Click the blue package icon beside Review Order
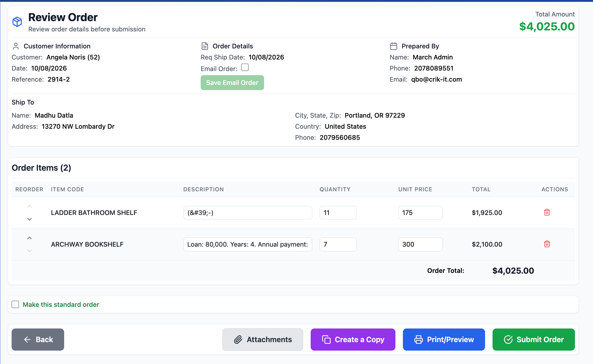The height and width of the screenshot is (364, 593). 17,22
